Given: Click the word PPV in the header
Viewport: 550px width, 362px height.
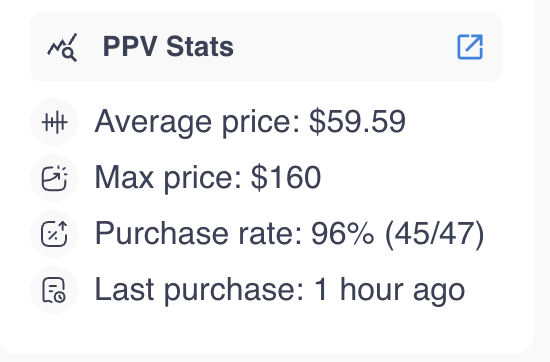Looking at the screenshot, I should point(130,46).
